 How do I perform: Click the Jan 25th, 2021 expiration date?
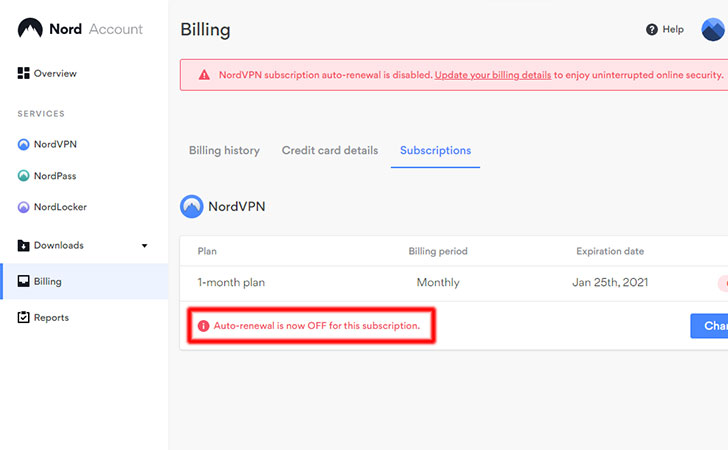pos(610,282)
